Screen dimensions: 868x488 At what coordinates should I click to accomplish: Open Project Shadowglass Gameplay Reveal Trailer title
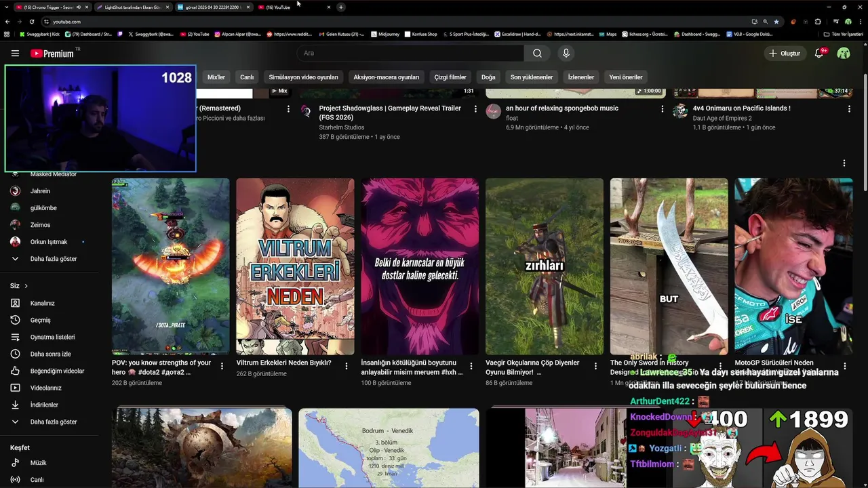(x=390, y=113)
